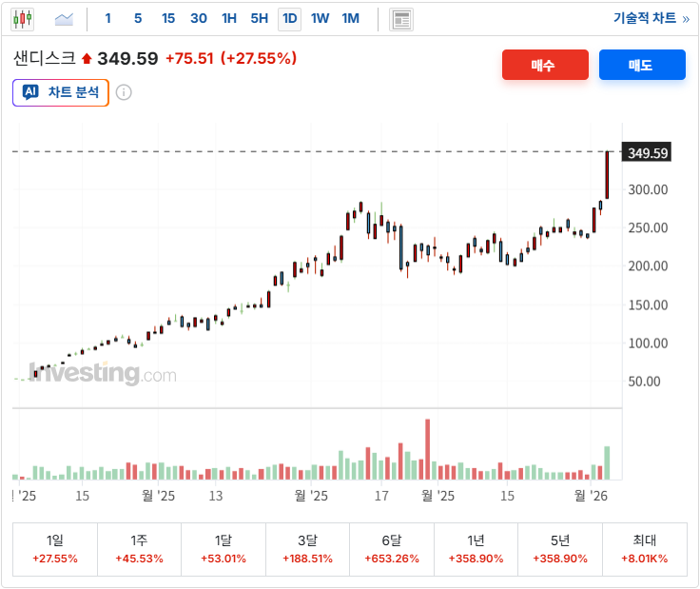Open AI 차트 분석 button
700x589 pixels.
[61, 93]
